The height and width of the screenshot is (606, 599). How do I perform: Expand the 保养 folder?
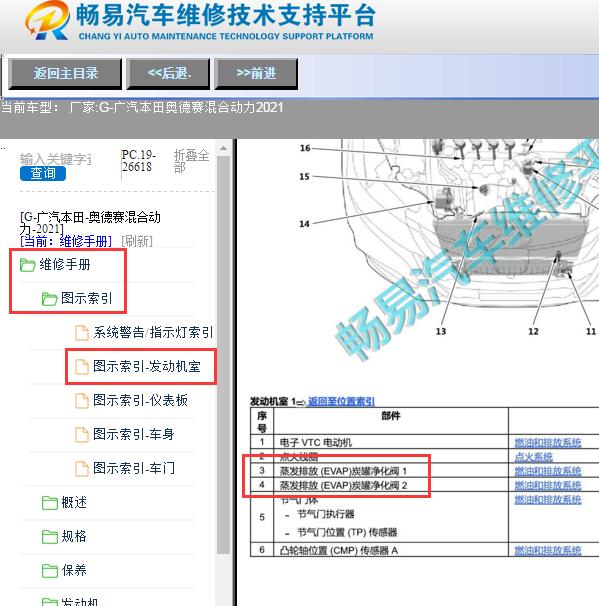(x=74, y=570)
